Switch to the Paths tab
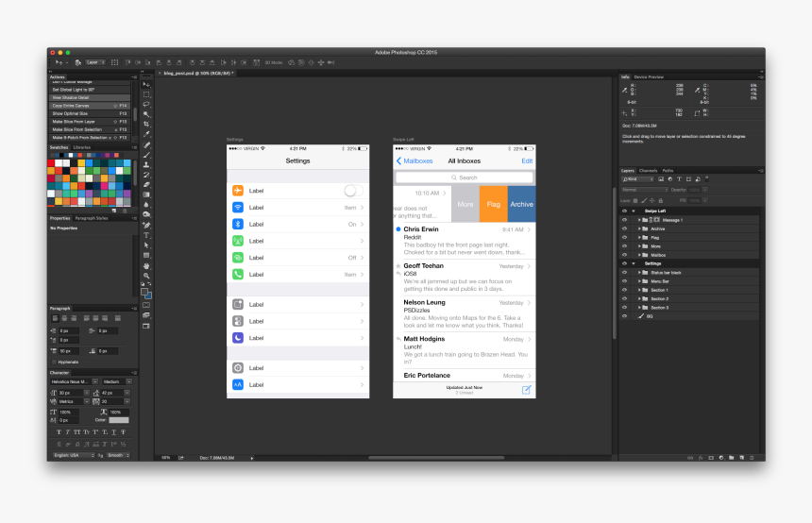The image size is (812, 523). click(x=668, y=171)
